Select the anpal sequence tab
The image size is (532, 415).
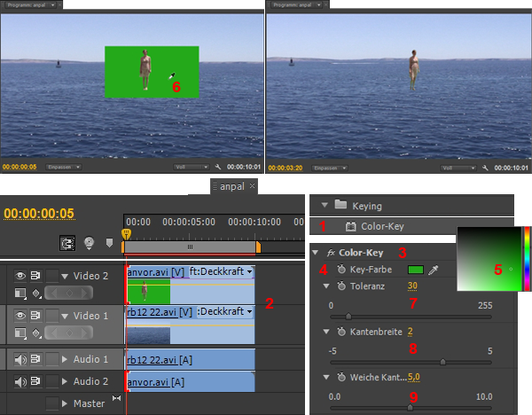coord(232,186)
